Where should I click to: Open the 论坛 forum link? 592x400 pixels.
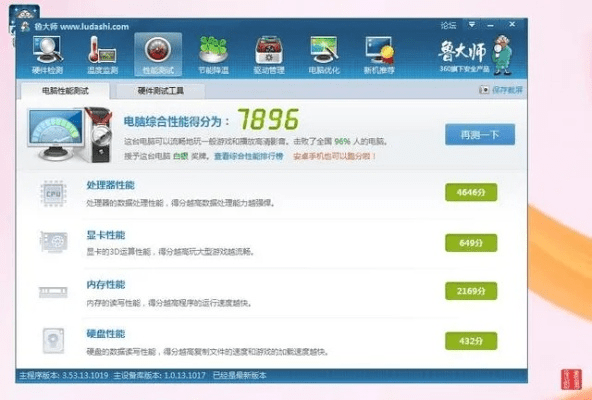(x=448, y=26)
